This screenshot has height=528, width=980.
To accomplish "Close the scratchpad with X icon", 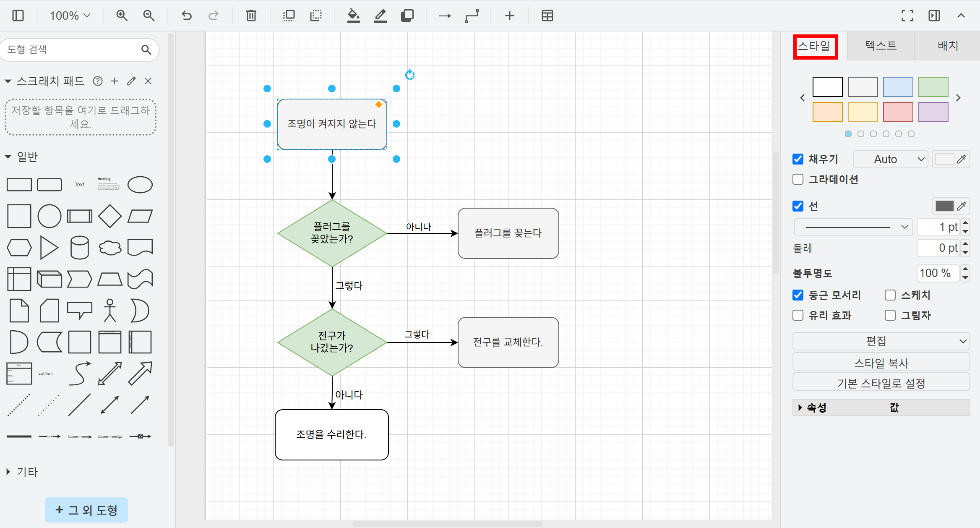I will (x=148, y=81).
